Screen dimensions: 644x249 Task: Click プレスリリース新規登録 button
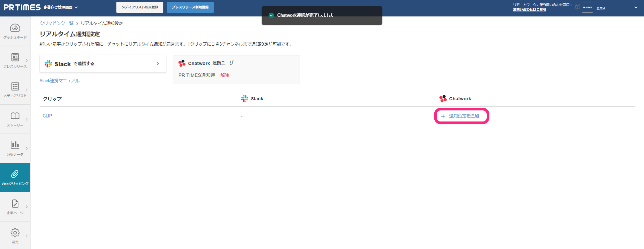(190, 7)
